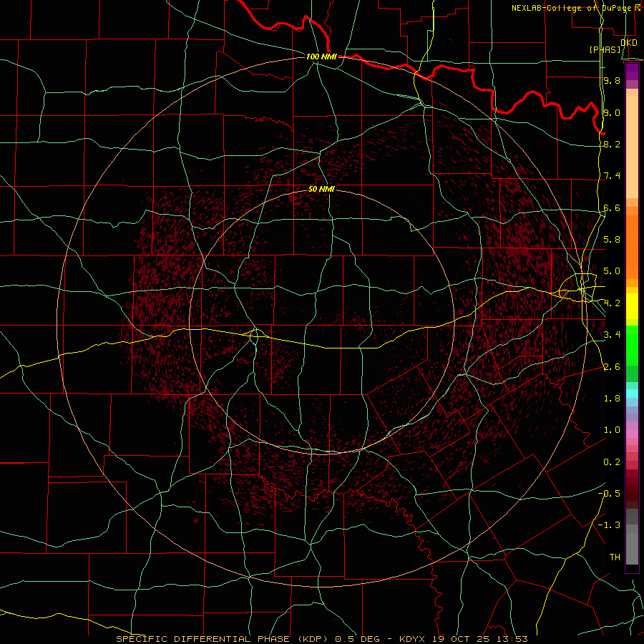The image size is (644, 644).
Task: Click the 8.2 scale value
Action: (x=612, y=144)
